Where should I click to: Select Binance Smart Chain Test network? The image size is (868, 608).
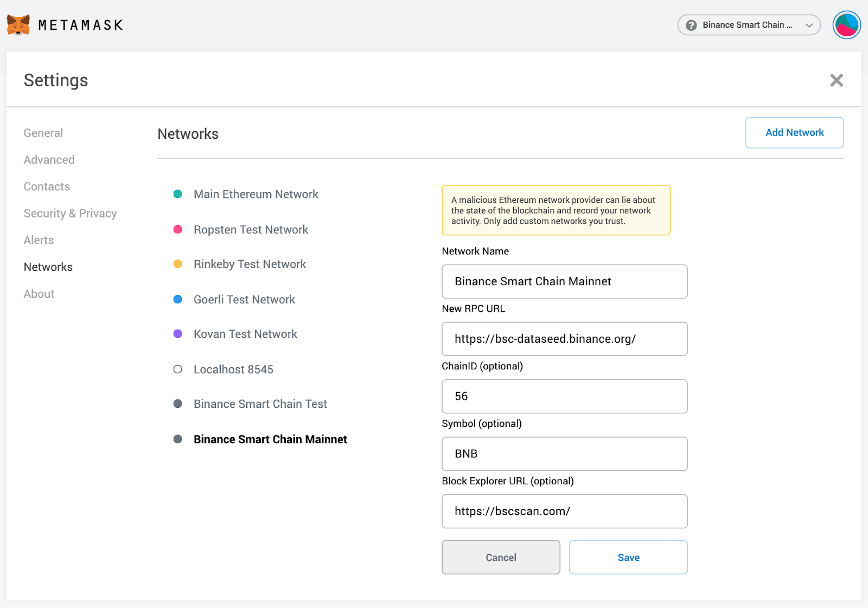click(x=260, y=404)
